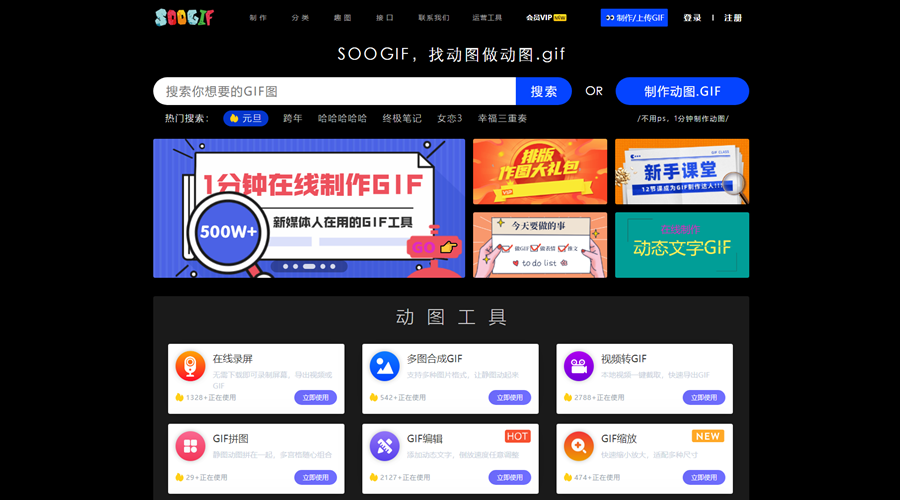Click the GIF缩放 card title

point(619,439)
